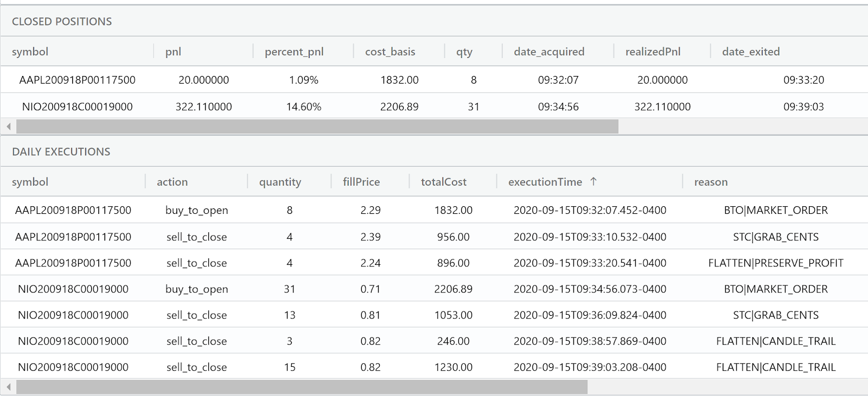This screenshot has width=868, height=400.
Task: Click the STC|GRAB_CENTS reason for AAPL
Action: pyautogui.click(x=776, y=237)
